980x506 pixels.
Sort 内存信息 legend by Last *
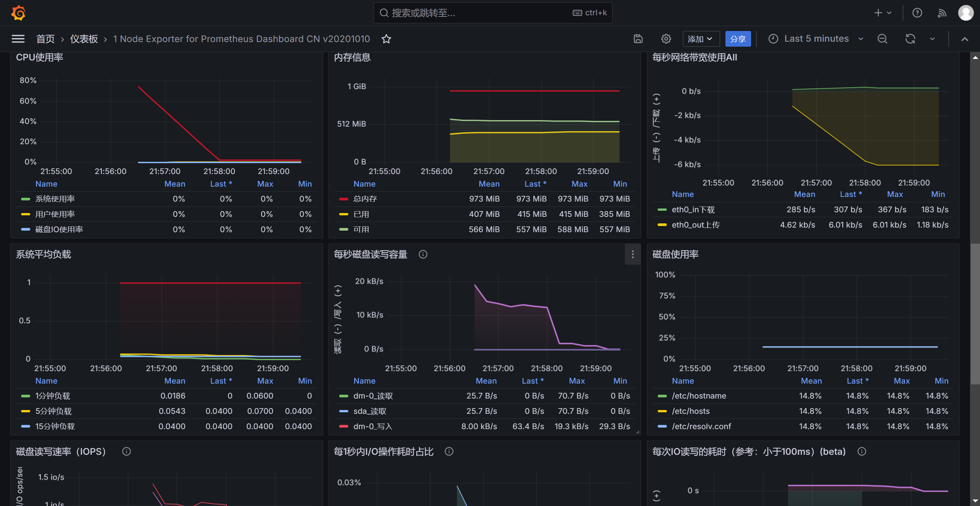tap(535, 184)
